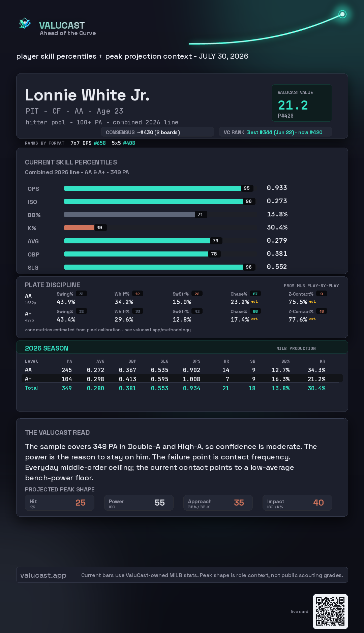This screenshot has width=364, height=633.
Task: Click the Power 55 peak shape tile
Action: (x=139, y=503)
